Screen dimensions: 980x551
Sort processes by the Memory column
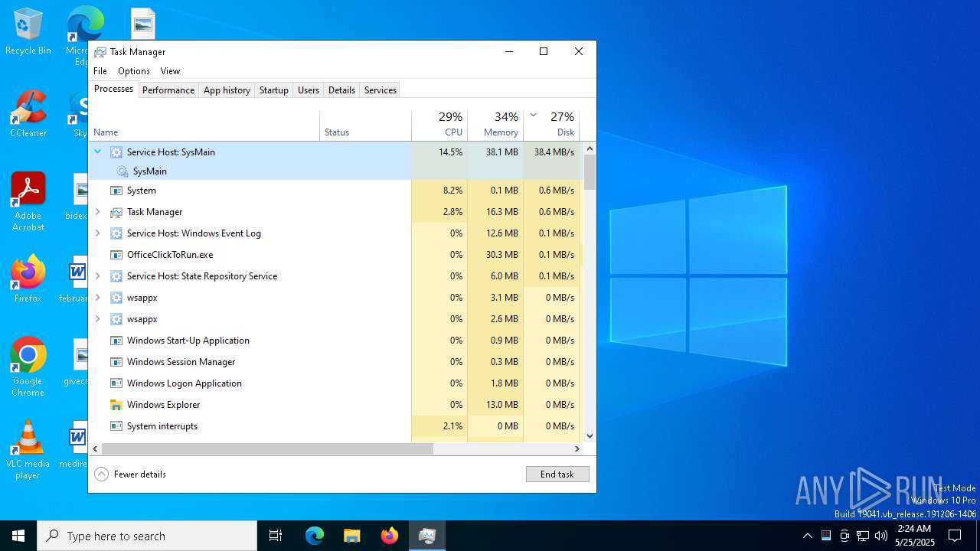click(495, 126)
